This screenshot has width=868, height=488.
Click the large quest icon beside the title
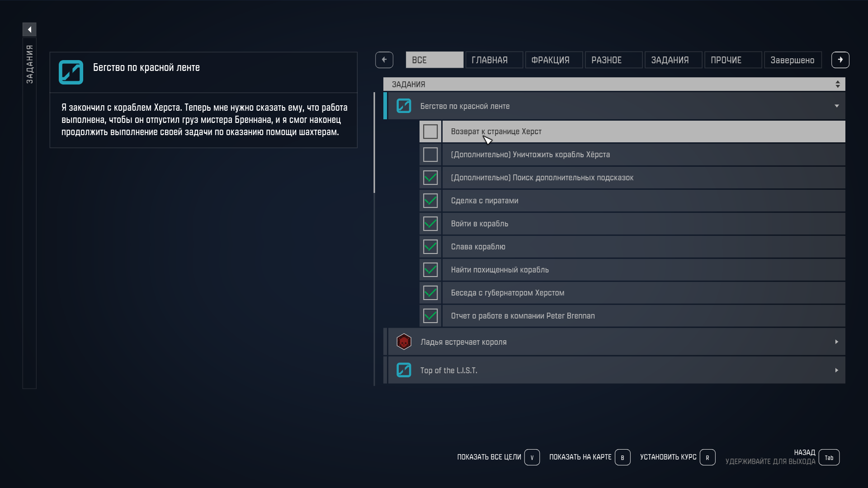(x=71, y=72)
